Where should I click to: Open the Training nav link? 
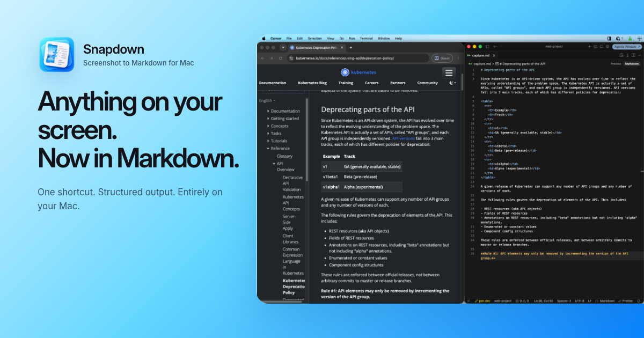pos(346,83)
